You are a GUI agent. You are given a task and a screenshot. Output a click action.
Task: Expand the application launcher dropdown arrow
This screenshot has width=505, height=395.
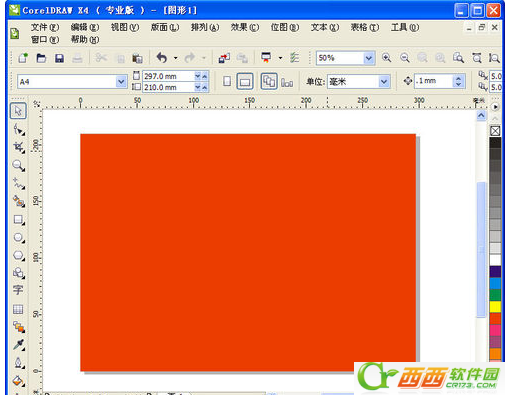click(280, 58)
